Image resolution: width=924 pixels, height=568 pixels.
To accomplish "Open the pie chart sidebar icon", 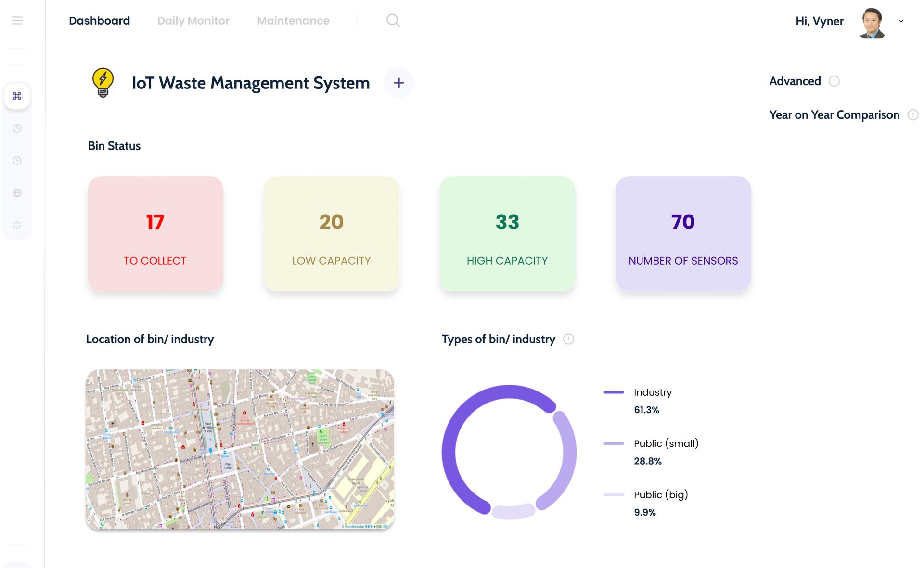I will coord(17,128).
